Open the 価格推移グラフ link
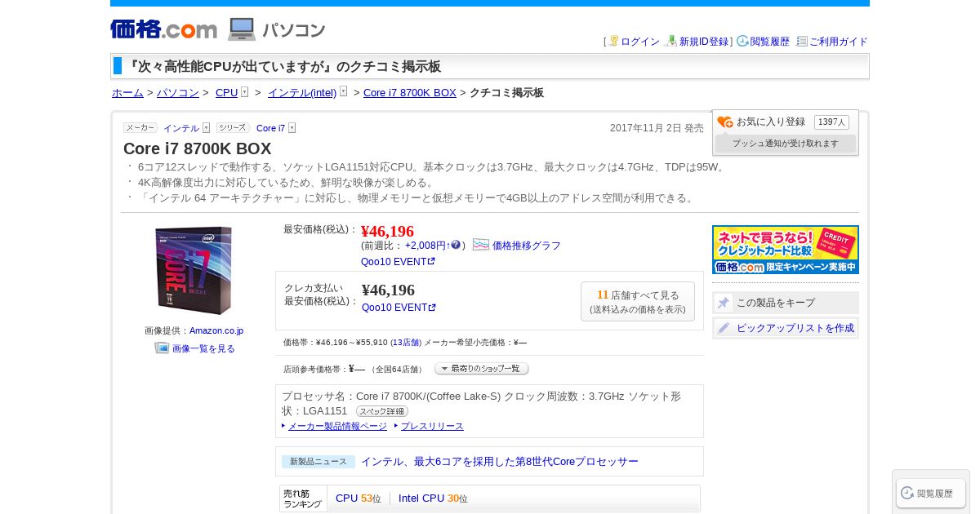Screen dimensions: 980x514 (527, 246)
